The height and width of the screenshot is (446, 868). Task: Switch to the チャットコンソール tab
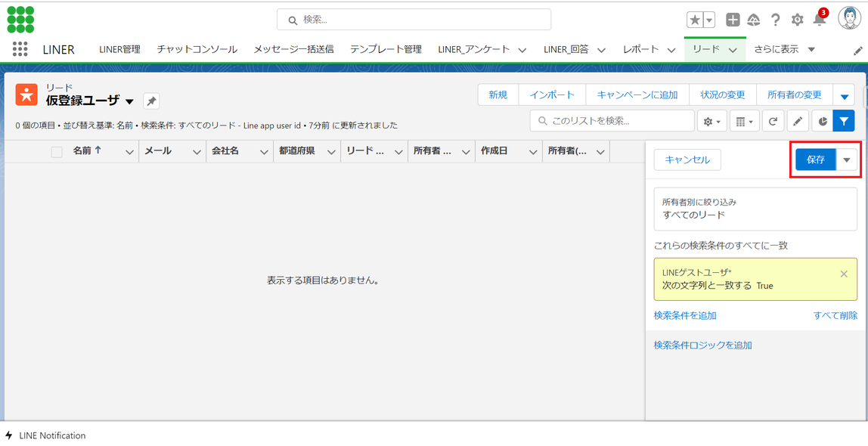pos(197,49)
